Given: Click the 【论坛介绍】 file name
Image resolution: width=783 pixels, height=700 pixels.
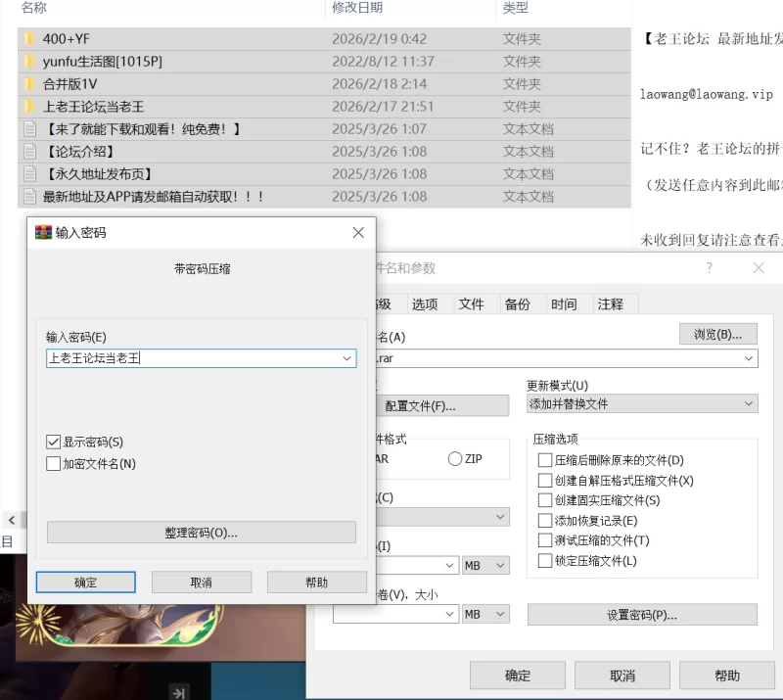Looking at the screenshot, I should point(80,152).
